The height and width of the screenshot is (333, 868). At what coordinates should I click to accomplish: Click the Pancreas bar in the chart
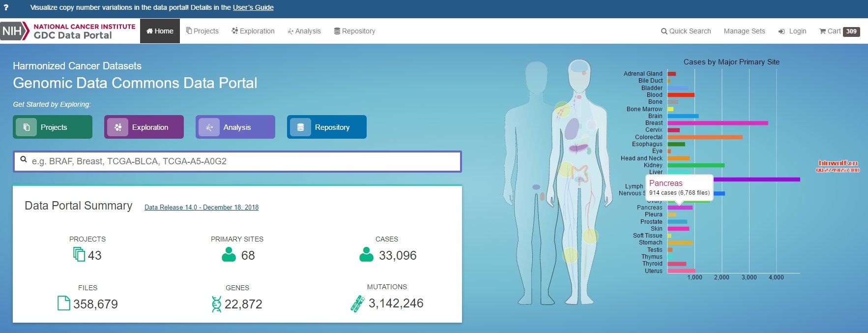tap(680, 208)
